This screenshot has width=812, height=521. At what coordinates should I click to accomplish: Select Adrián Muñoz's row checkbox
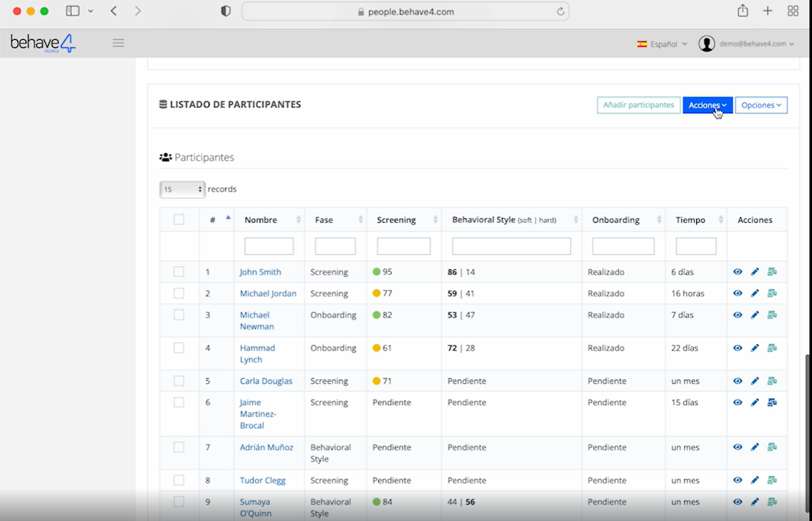click(x=179, y=447)
